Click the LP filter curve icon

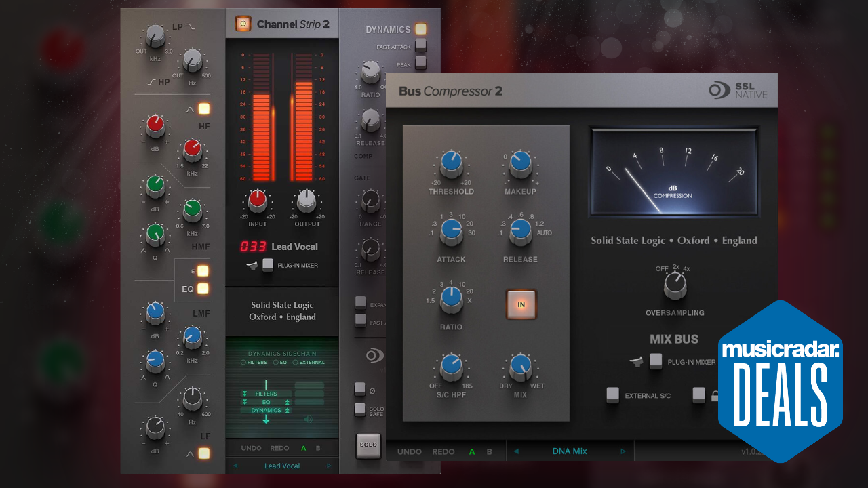click(x=191, y=26)
